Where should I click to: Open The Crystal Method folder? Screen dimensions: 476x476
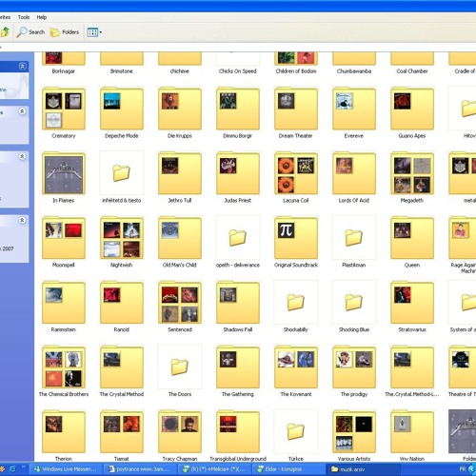[122, 367]
